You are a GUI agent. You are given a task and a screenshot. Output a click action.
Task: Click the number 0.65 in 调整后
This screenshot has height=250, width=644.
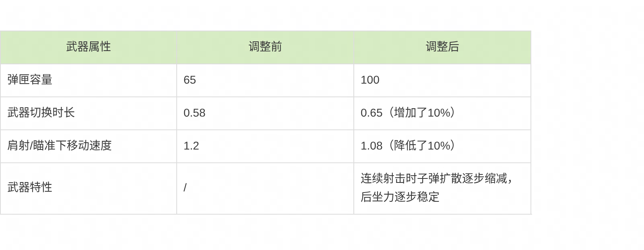[x=371, y=113]
